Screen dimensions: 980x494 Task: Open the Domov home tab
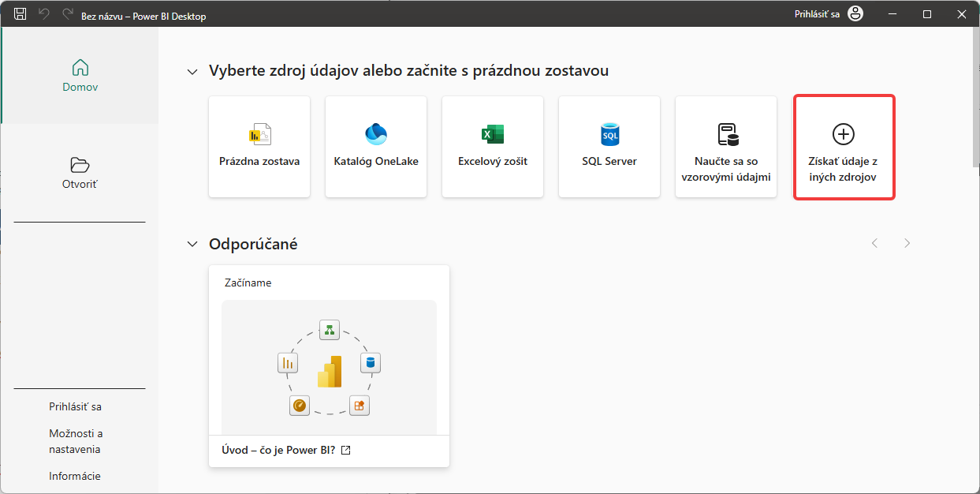coord(80,76)
